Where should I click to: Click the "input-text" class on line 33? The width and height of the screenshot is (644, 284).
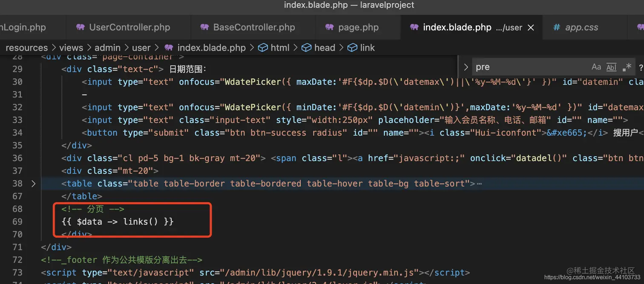(243, 120)
